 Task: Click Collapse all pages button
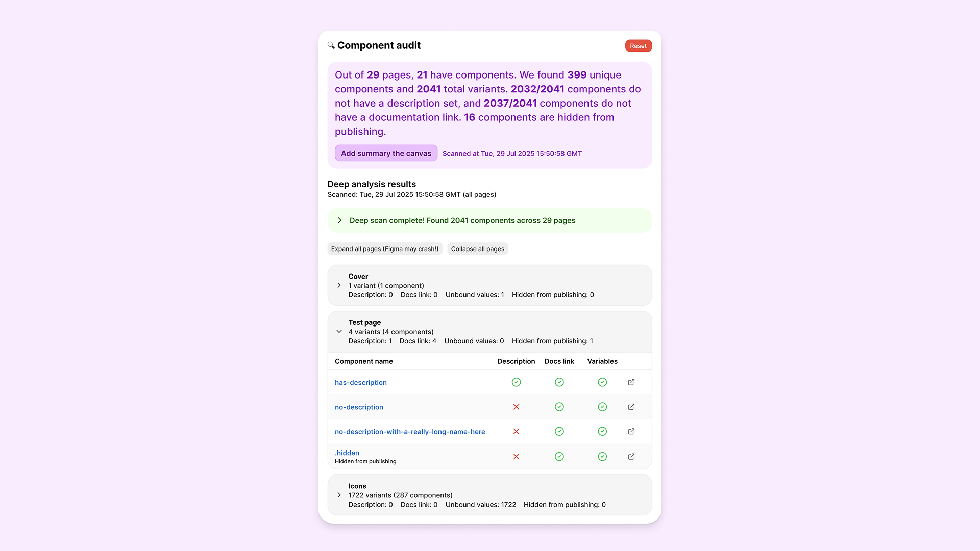(x=478, y=249)
